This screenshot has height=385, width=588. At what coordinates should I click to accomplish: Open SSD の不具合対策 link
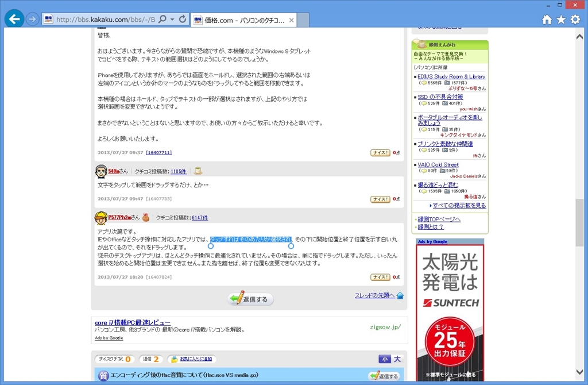pyautogui.click(x=440, y=97)
